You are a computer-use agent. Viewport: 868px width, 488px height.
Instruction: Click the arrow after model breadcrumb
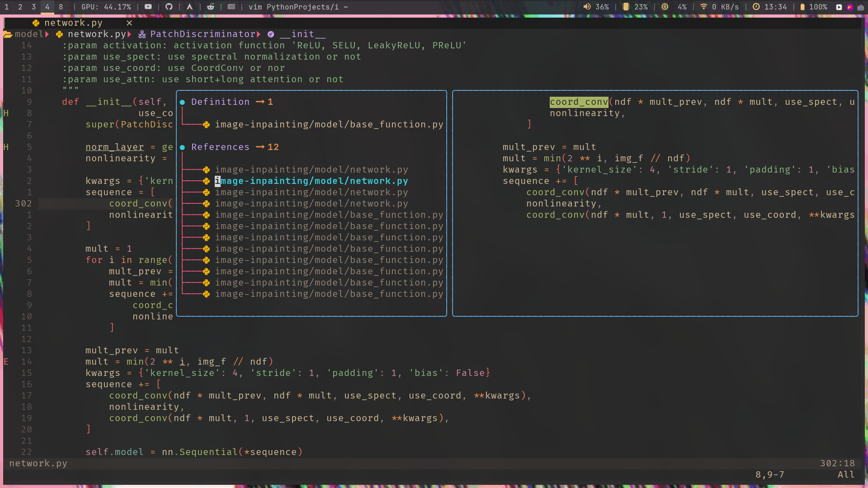pyautogui.click(x=47, y=34)
